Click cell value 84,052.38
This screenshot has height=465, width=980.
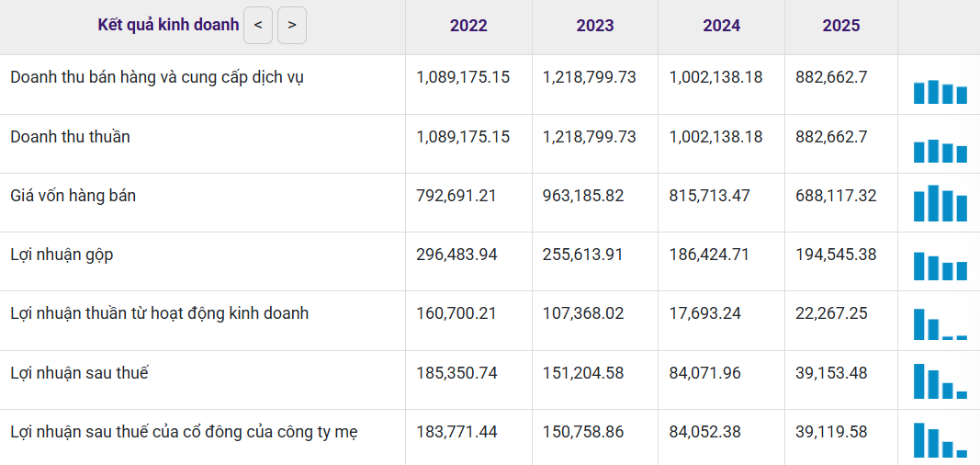(x=705, y=432)
